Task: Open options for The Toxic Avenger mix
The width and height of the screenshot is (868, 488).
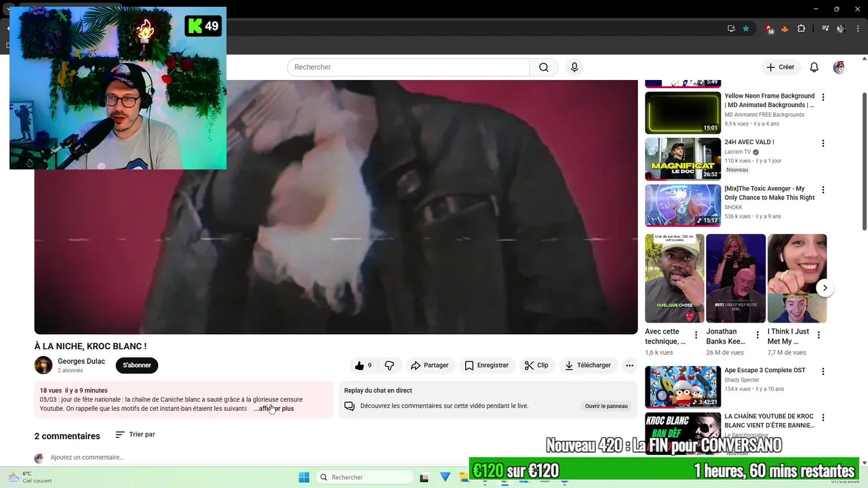Action: tap(823, 190)
